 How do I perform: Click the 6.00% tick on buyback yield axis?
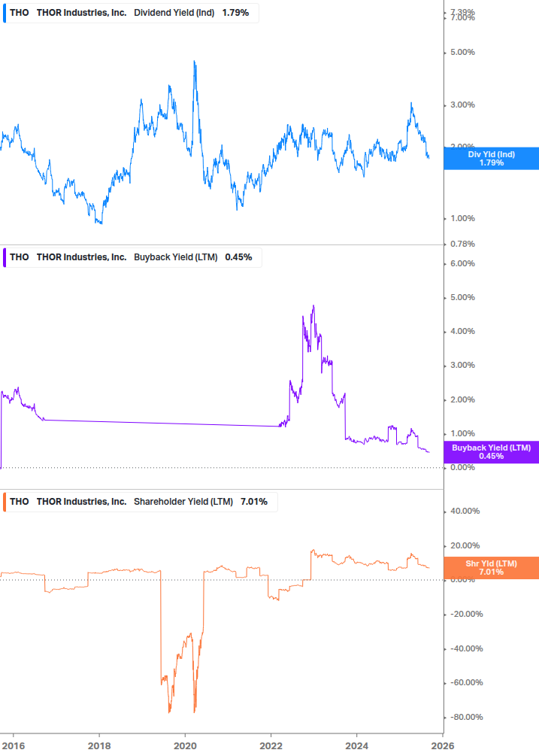pos(462,264)
